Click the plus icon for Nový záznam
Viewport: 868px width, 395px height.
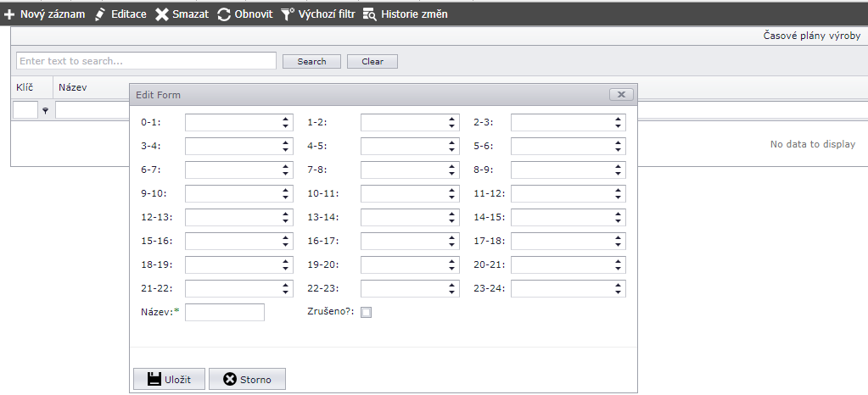click(10, 14)
